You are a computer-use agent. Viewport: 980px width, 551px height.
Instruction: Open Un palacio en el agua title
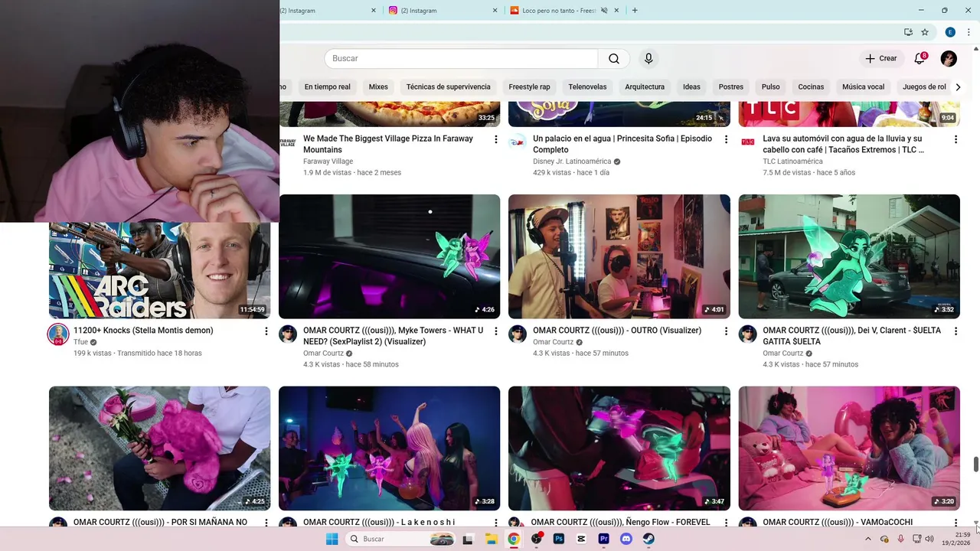(622, 145)
